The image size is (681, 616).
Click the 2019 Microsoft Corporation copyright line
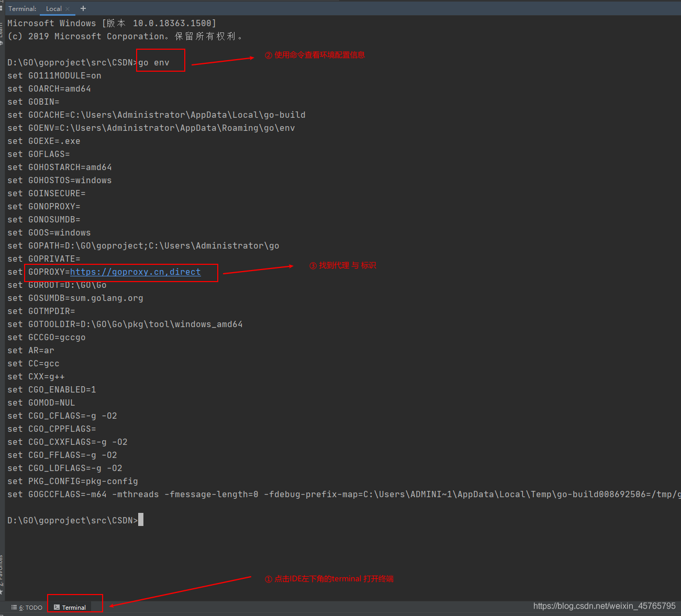coord(125,36)
